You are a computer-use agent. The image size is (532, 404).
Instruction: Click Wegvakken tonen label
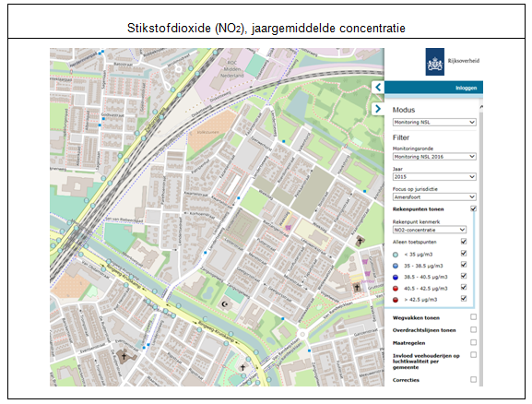416,318
